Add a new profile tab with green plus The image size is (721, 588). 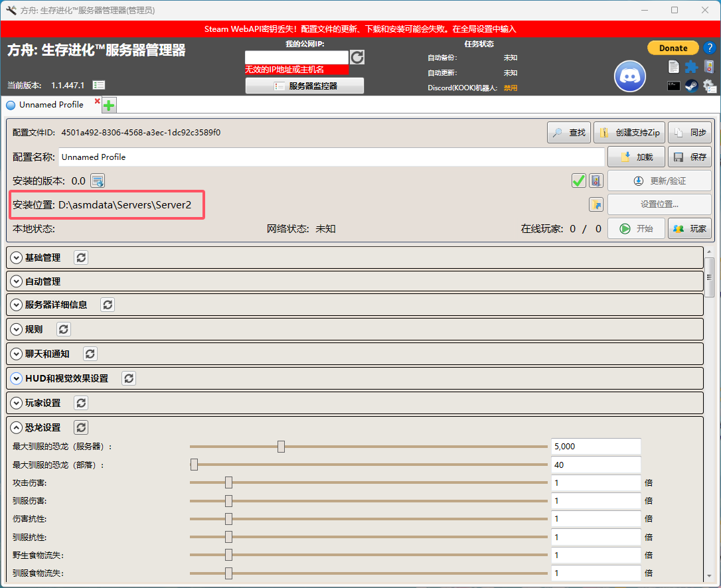[x=109, y=106]
